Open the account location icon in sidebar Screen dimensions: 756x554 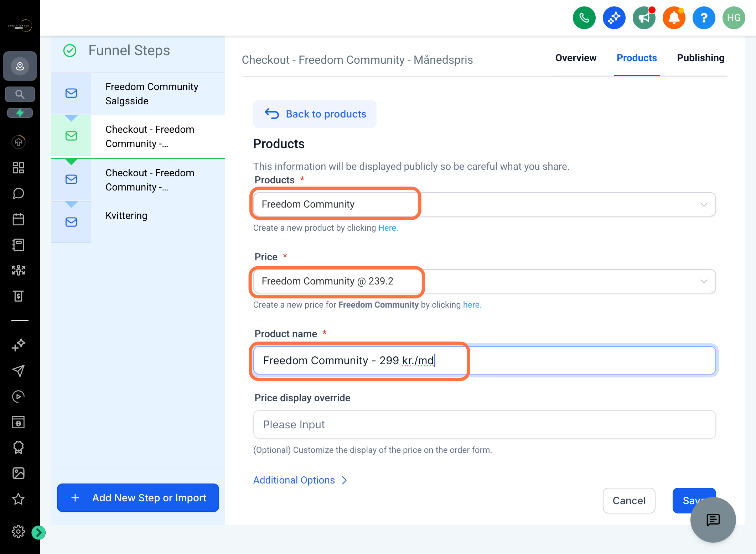[20, 66]
